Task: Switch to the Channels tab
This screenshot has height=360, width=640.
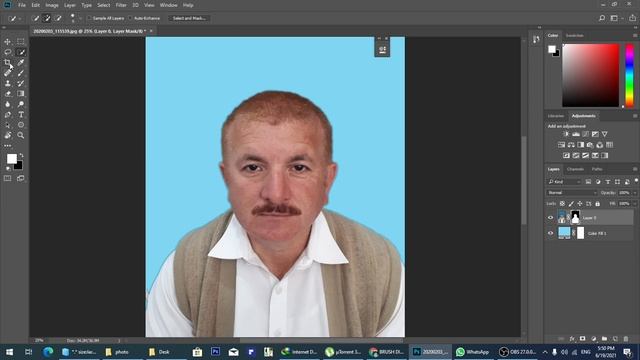Action: point(576,169)
